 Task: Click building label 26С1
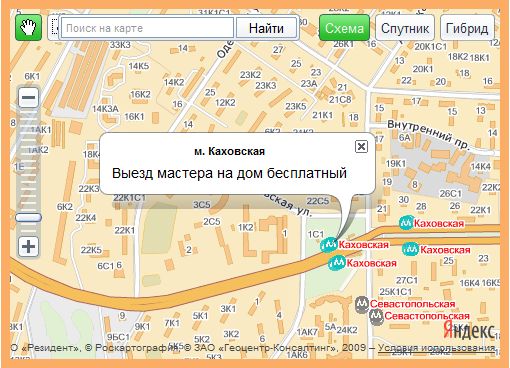pos(450,193)
